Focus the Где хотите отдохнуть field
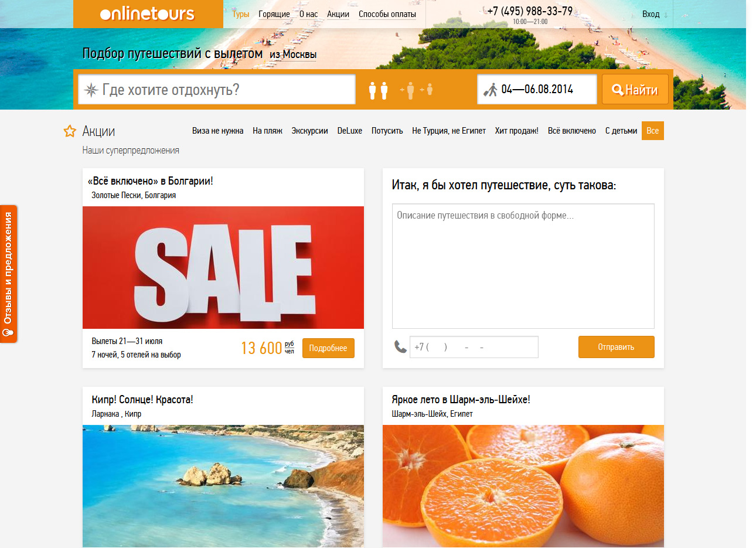The height and width of the screenshot is (548, 756). click(x=217, y=90)
